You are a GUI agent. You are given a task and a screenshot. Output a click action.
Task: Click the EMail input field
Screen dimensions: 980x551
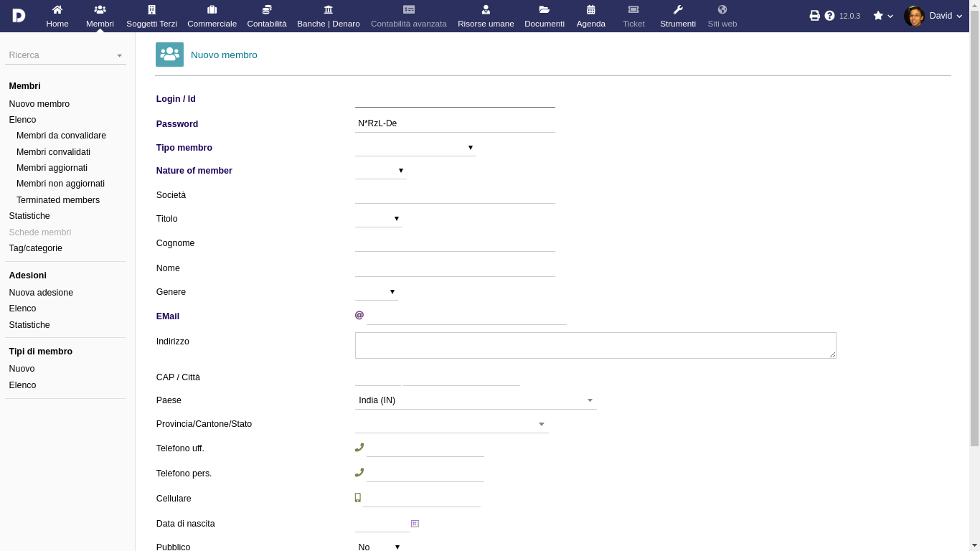(466, 316)
